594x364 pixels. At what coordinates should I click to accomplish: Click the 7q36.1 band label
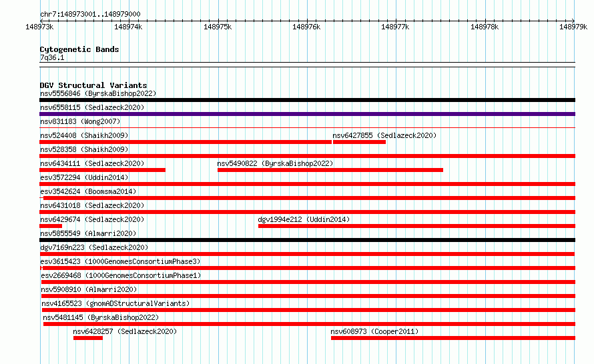pos(52,57)
